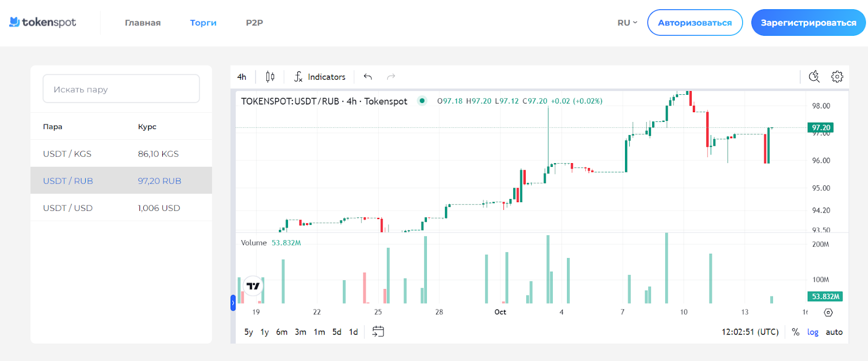The height and width of the screenshot is (361, 868).
Task: Open timezone menu at 12:02:51 (UTC)
Action: [x=750, y=332]
